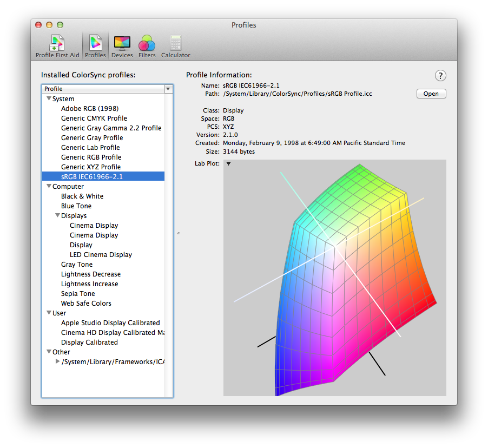
Task: Minimize the Profiles window with yellow button
Action: tap(49, 25)
